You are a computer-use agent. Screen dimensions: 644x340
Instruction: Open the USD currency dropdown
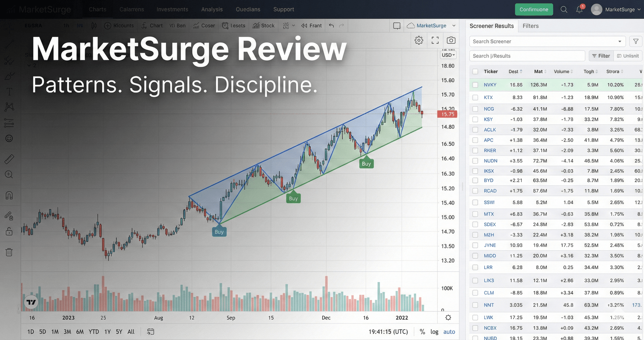[x=448, y=55]
